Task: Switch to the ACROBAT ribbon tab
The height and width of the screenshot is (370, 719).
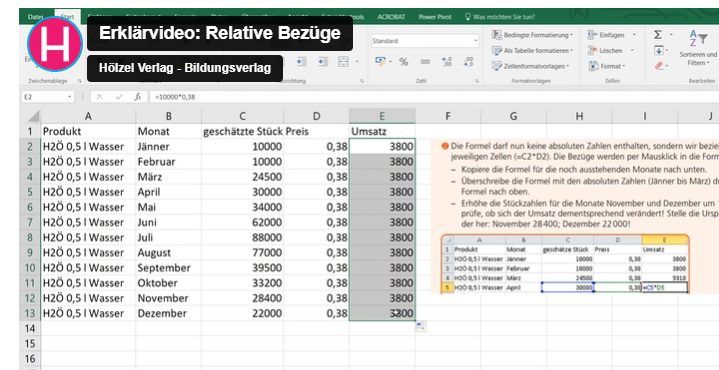Action: point(391,17)
